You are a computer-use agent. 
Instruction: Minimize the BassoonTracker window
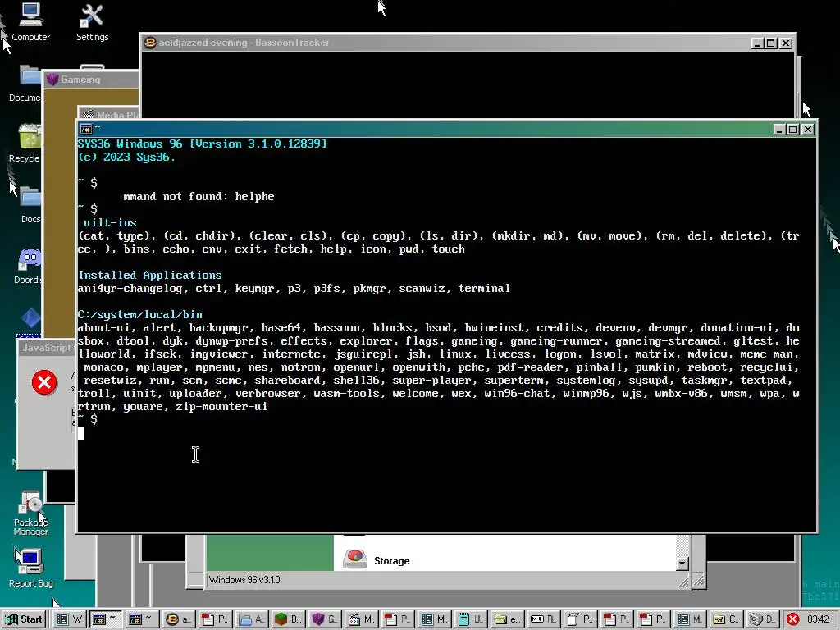coord(757,43)
